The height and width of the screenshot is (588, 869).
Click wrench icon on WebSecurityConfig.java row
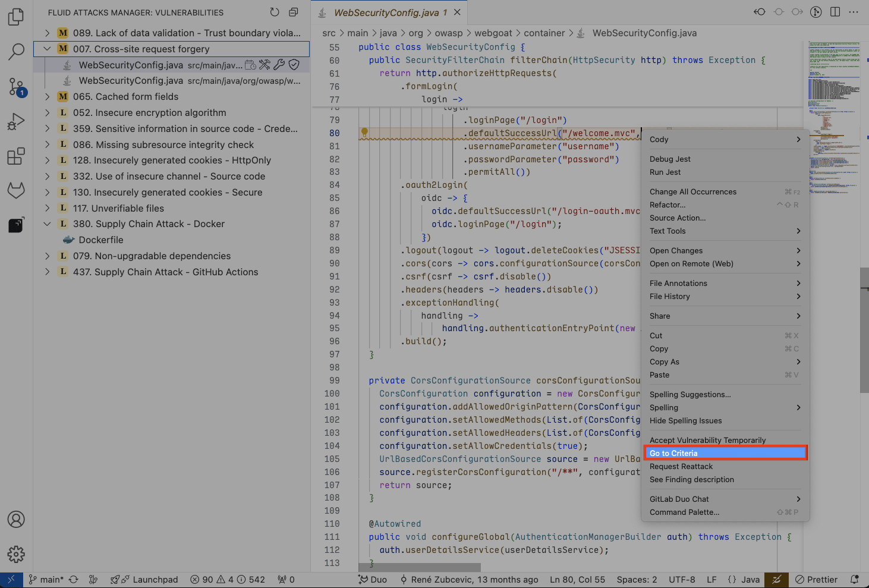coord(279,65)
